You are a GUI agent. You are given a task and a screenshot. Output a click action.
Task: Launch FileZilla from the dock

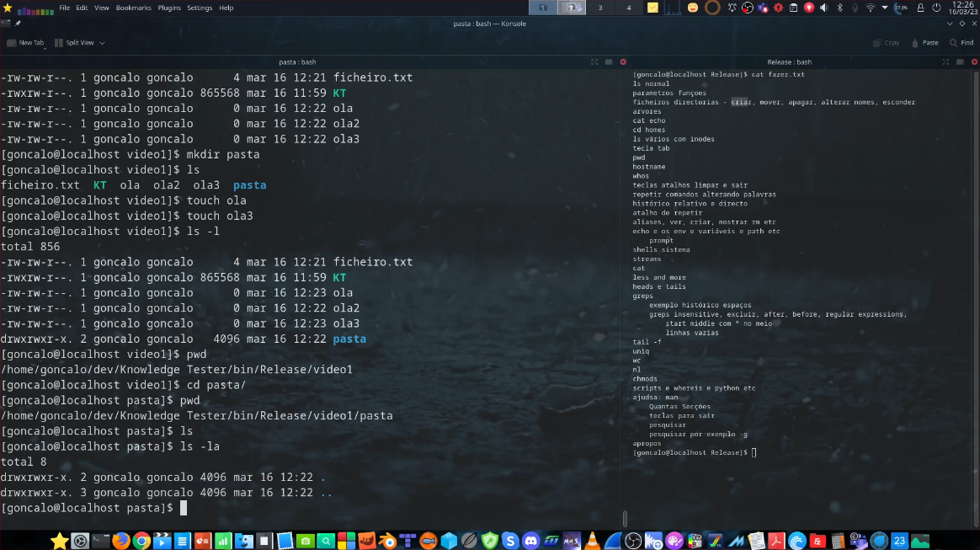(x=818, y=540)
